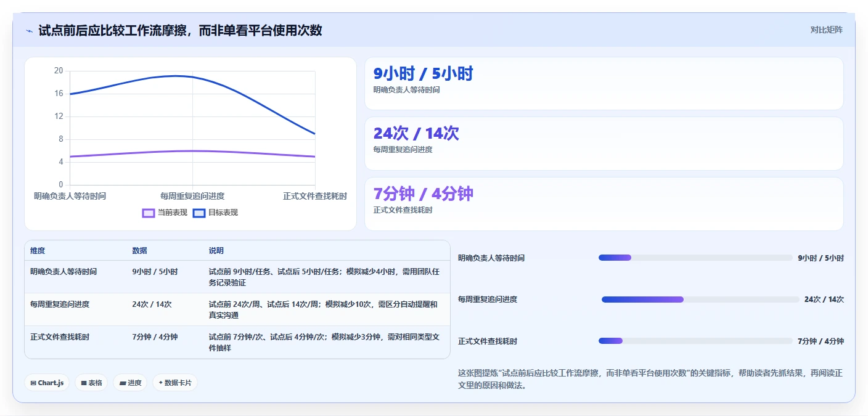Click the table data cell 24次 / 14次

[x=152, y=304]
